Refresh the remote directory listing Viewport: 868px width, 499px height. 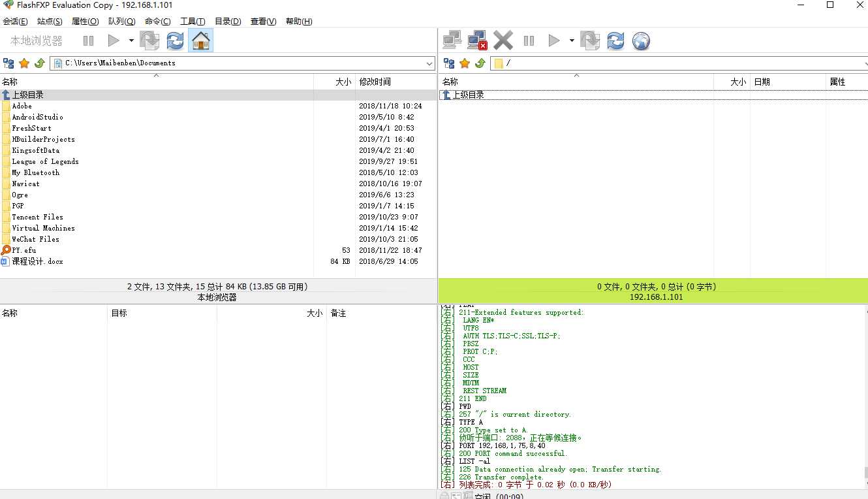(x=615, y=40)
